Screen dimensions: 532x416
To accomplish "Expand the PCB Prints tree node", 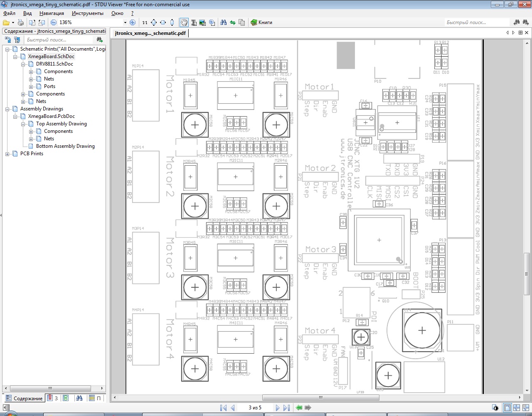I will click(7, 154).
